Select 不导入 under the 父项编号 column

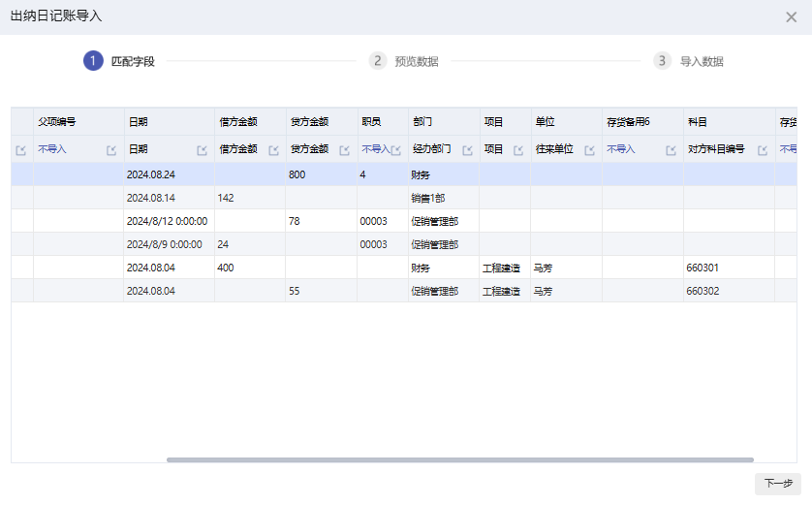click(52, 149)
